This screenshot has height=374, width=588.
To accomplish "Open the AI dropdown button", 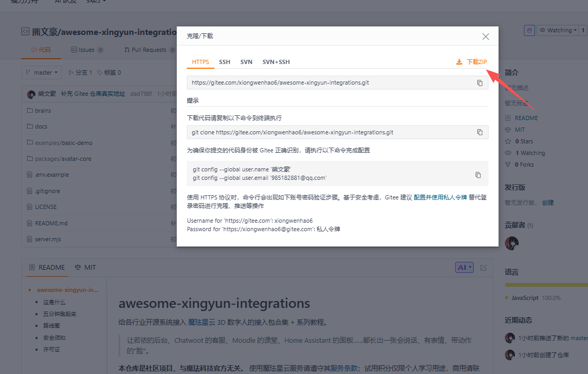I will click(x=464, y=267).
